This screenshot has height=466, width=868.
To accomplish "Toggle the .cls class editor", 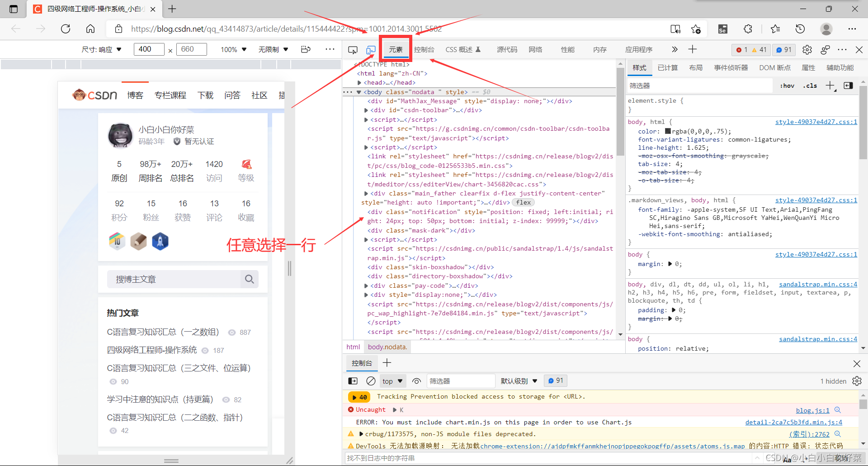I will [x=810, y=86].
